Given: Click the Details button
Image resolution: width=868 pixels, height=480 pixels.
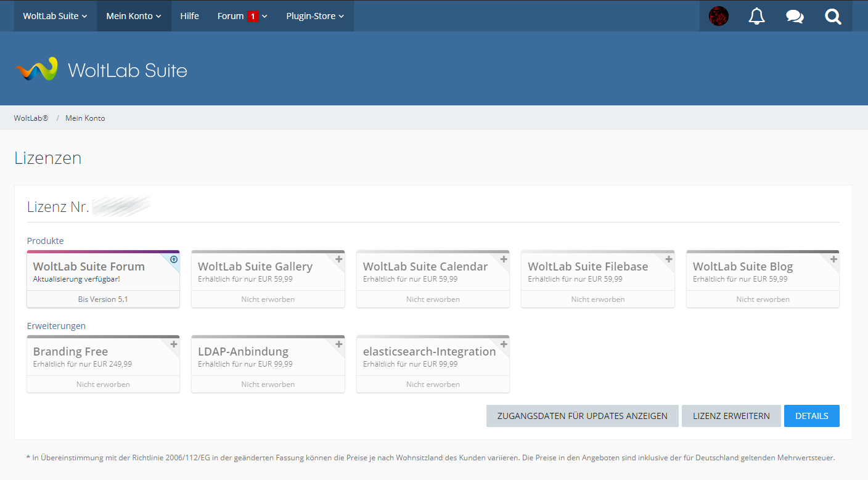Looking at the screenshot, I should point(811,416).
